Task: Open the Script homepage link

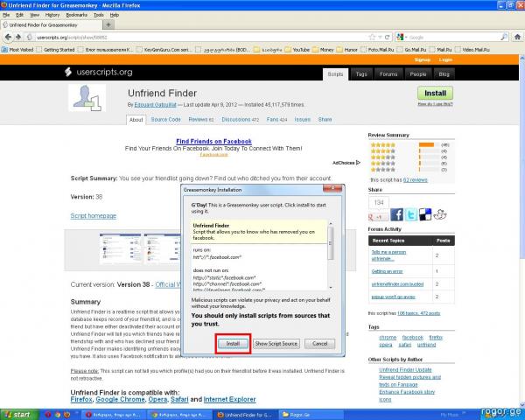Action: [94, 216]
